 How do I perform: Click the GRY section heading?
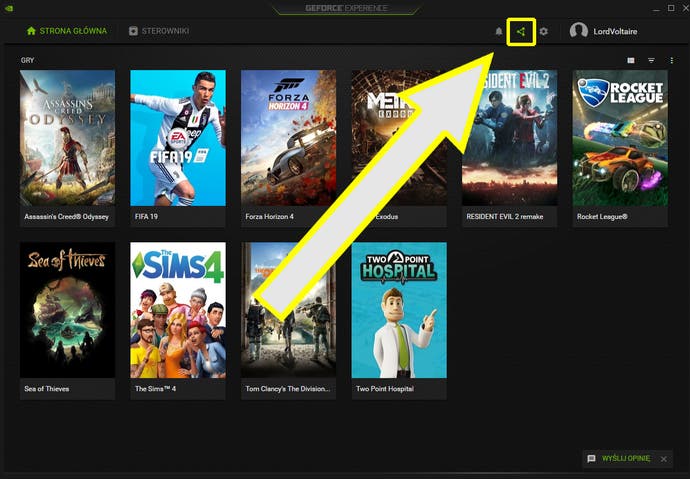click(27, 60)
